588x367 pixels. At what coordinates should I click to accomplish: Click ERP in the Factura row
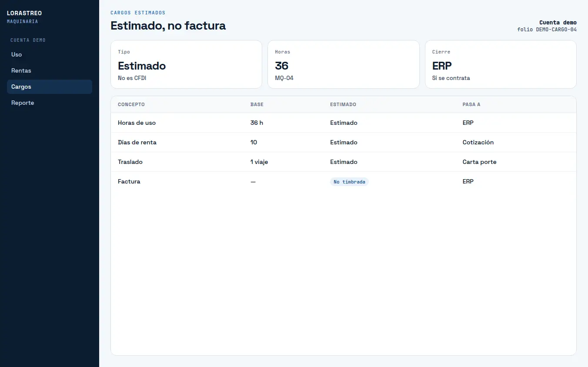pos(468,182)
